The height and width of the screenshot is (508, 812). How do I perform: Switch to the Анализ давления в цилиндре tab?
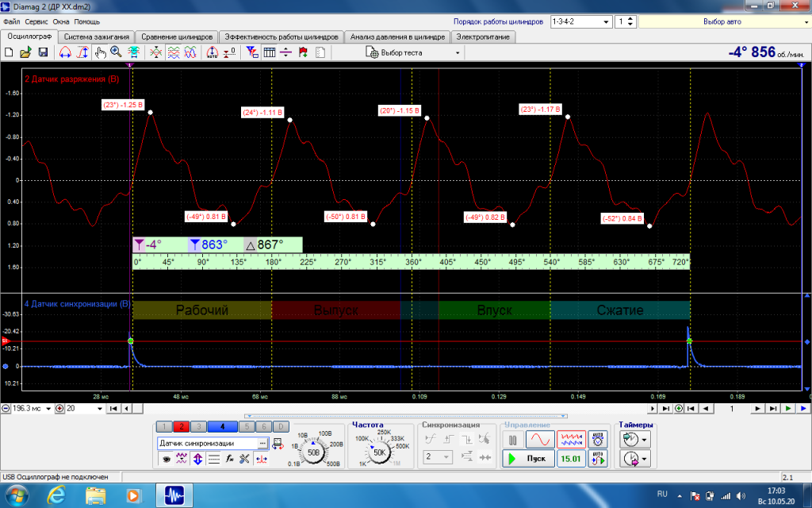(397, 37)
